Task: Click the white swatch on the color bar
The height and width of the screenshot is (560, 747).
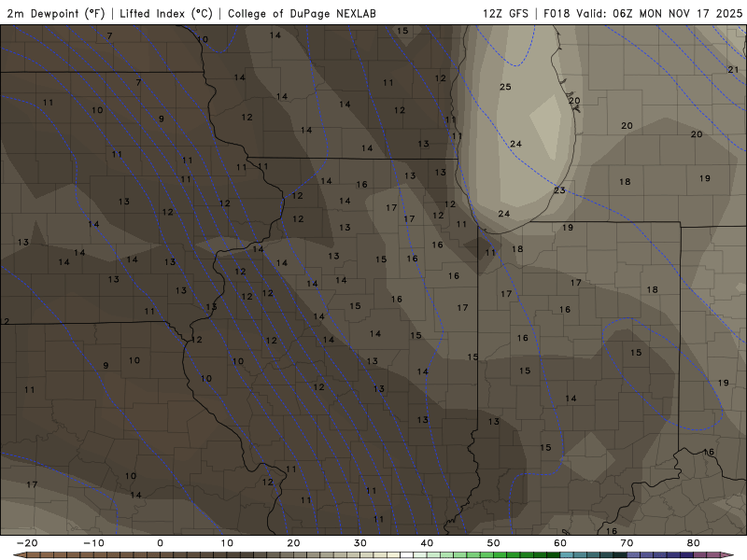Action: (406, 555)
